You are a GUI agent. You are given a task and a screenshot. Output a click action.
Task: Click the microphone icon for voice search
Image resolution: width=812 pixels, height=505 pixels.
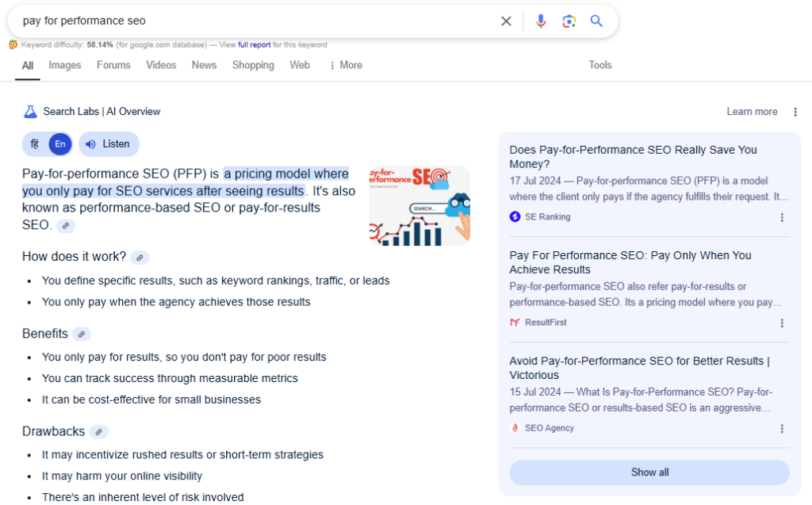[541, 21]
